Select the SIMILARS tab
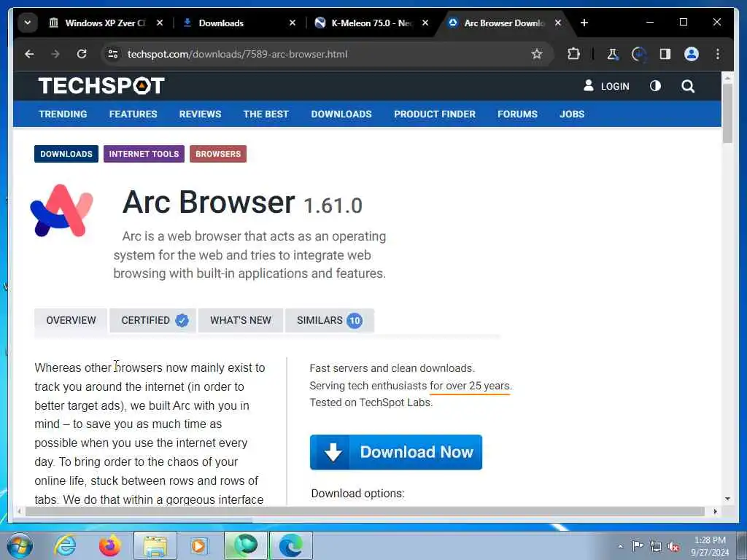The image size is (747, 560). point(329,321)
